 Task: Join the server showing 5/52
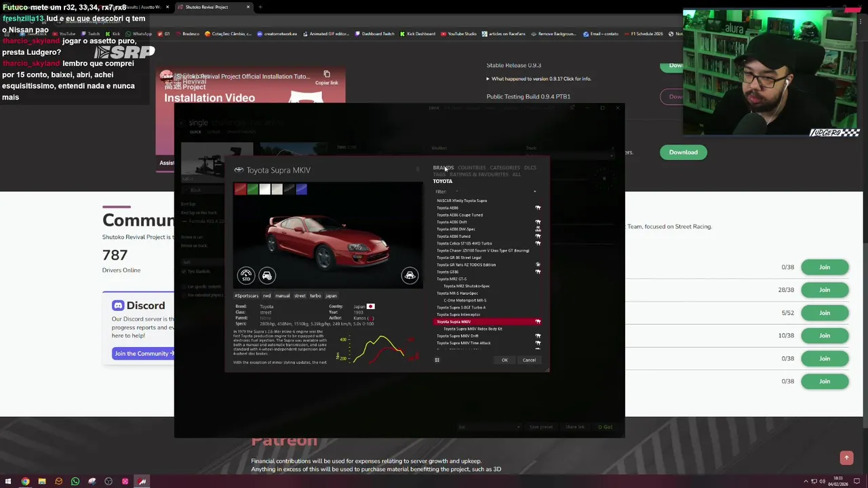(x=825, y=313)
